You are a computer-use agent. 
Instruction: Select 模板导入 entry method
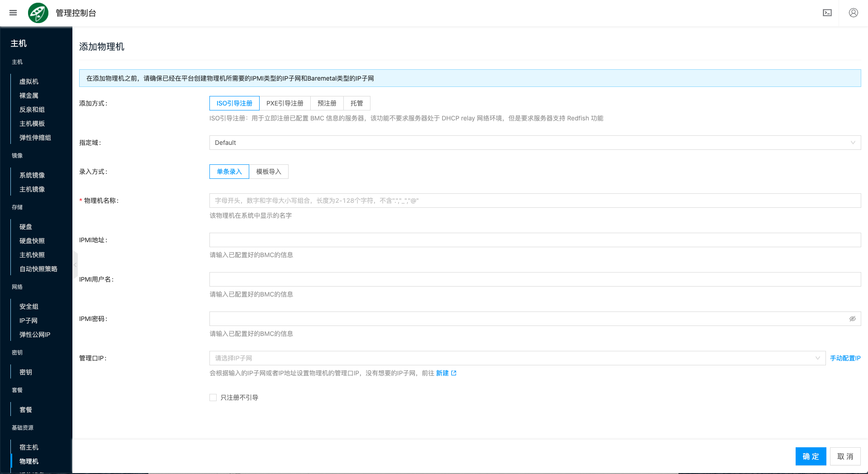pos(269,172)
